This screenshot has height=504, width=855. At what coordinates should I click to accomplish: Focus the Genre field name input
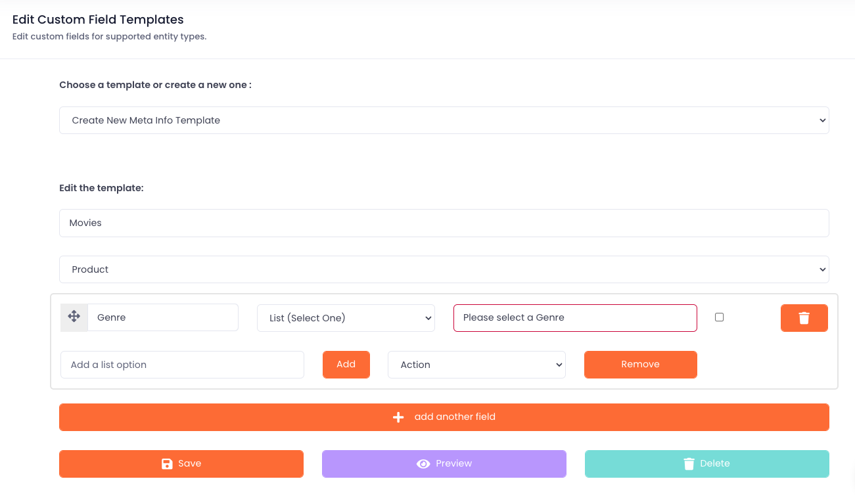pos(163,317)
